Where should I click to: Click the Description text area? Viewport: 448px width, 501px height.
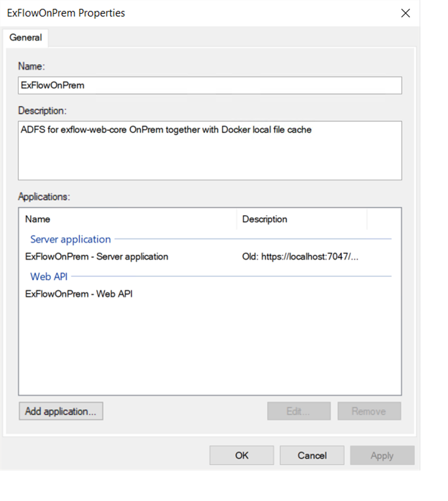[x=210, y=151]
